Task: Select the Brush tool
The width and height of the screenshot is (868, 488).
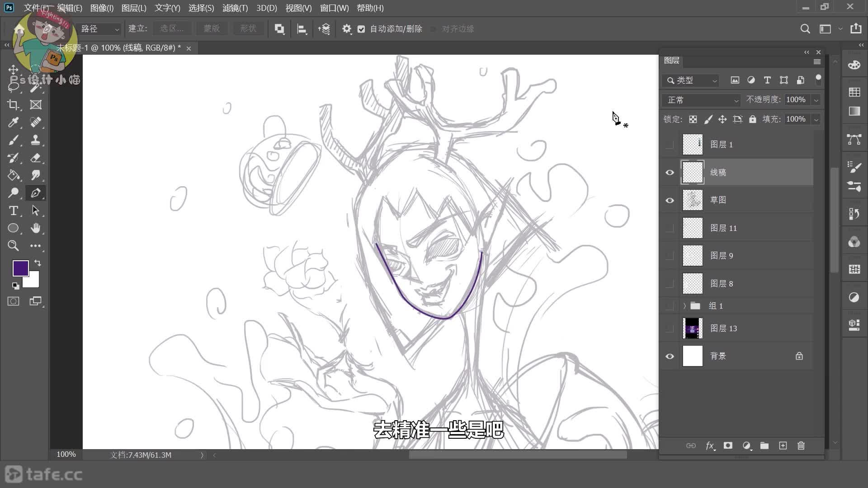Action: point(13,140)
